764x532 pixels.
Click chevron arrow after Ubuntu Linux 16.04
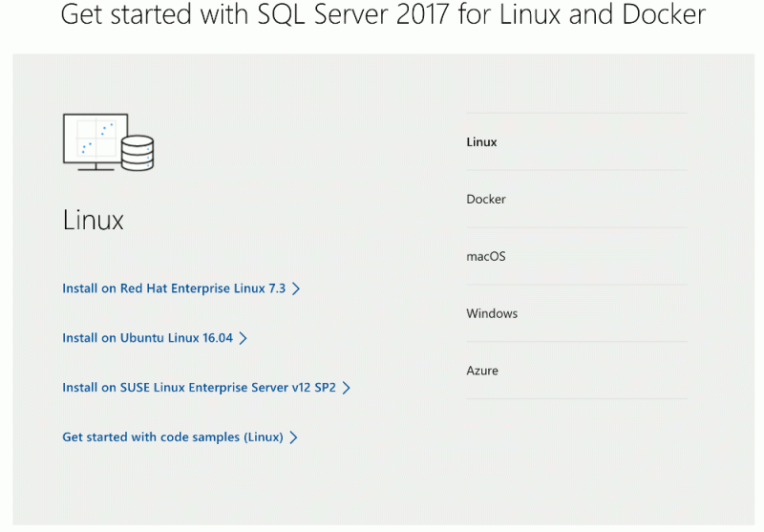pos(244,338)
